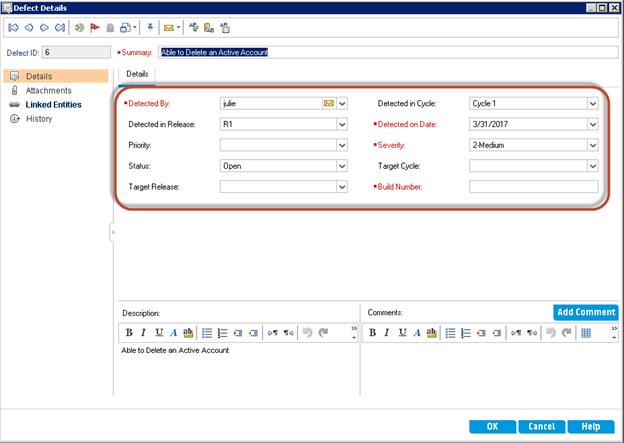This screenshot has width=624, height=443.
Task: Expand the Status dropdown list
Action: 342,166
